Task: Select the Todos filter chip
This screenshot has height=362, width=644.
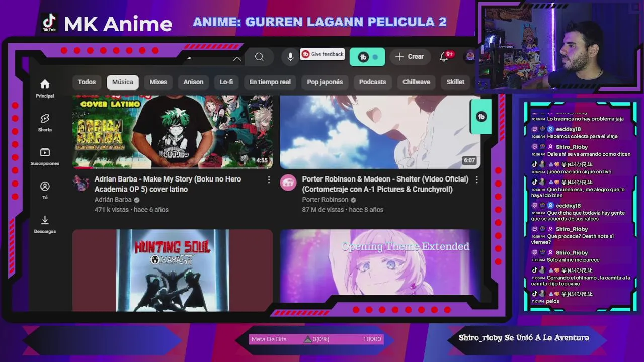Action: pos(87,82)
